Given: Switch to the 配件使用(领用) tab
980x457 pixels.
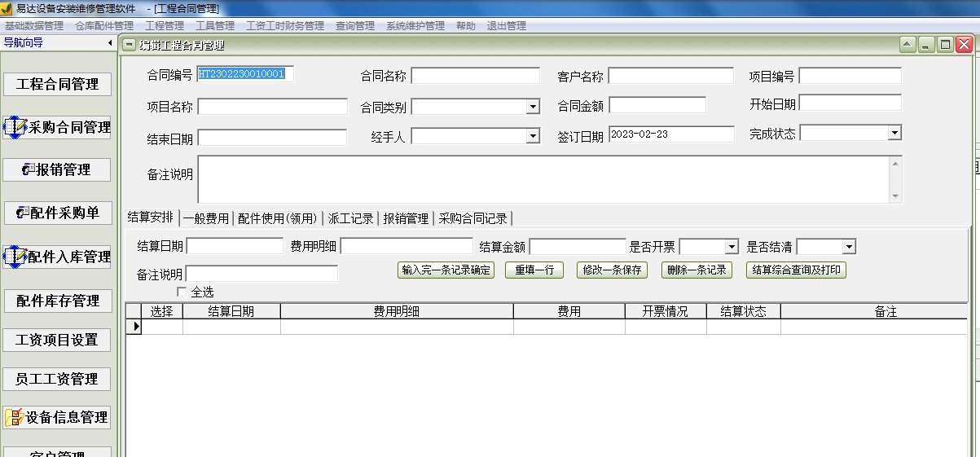Looking at the screenshot, I should coord(278,218).
